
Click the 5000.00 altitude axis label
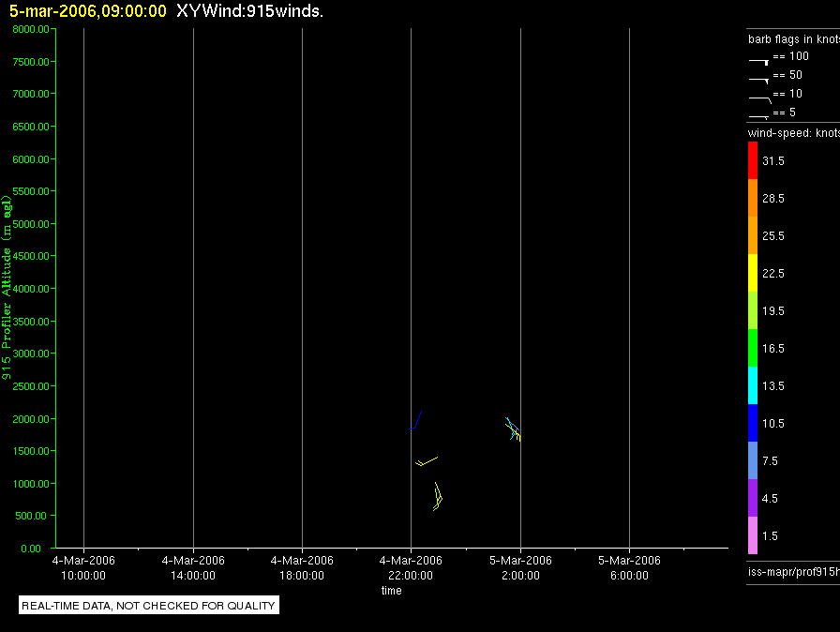(x=31, y=224)
